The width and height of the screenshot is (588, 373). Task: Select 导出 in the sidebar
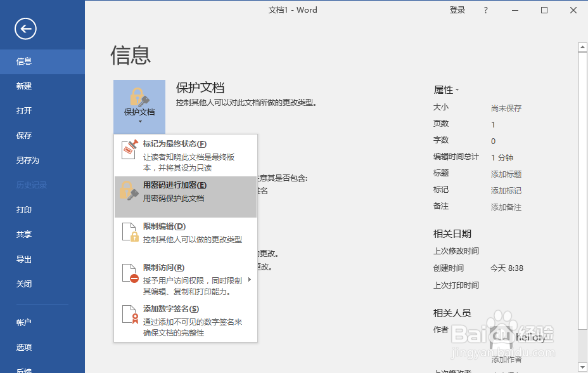[42, 259]
